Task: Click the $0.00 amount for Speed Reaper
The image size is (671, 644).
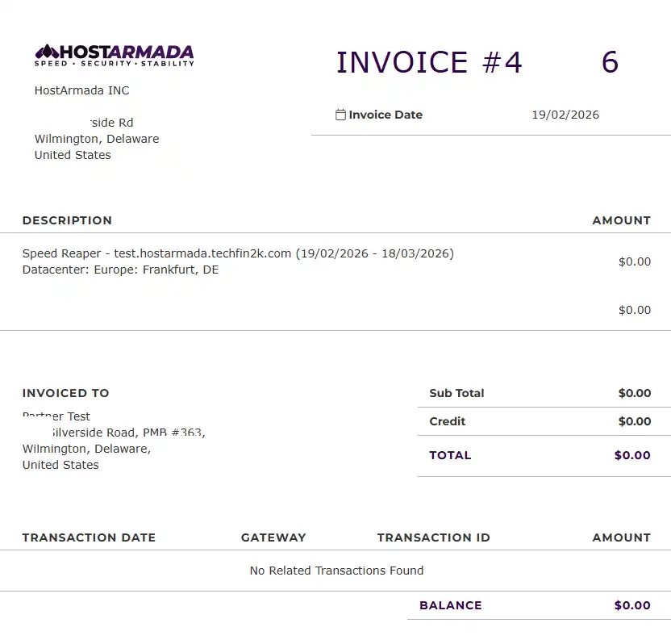Action: click(635, 261)
